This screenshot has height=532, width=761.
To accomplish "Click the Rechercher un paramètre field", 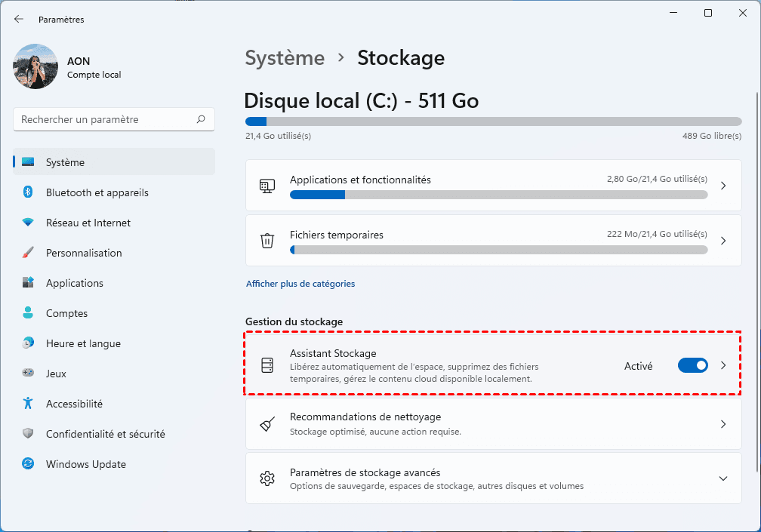I will [106, 119].
